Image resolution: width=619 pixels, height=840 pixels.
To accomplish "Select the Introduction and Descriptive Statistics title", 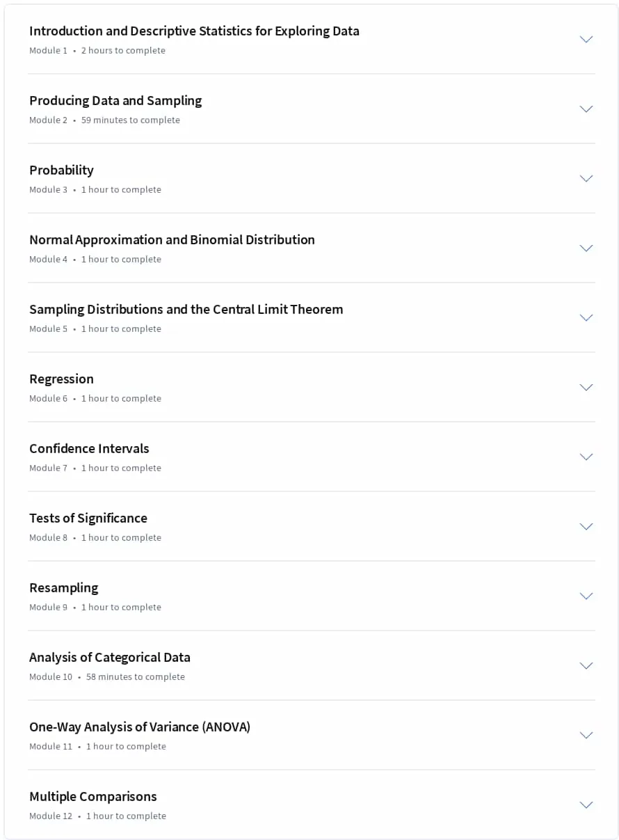I will 194,31.
